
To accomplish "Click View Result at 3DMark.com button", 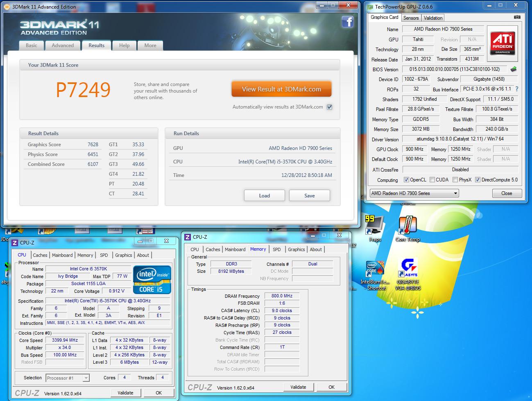I will pyautogui.click(x=281, y=89).
